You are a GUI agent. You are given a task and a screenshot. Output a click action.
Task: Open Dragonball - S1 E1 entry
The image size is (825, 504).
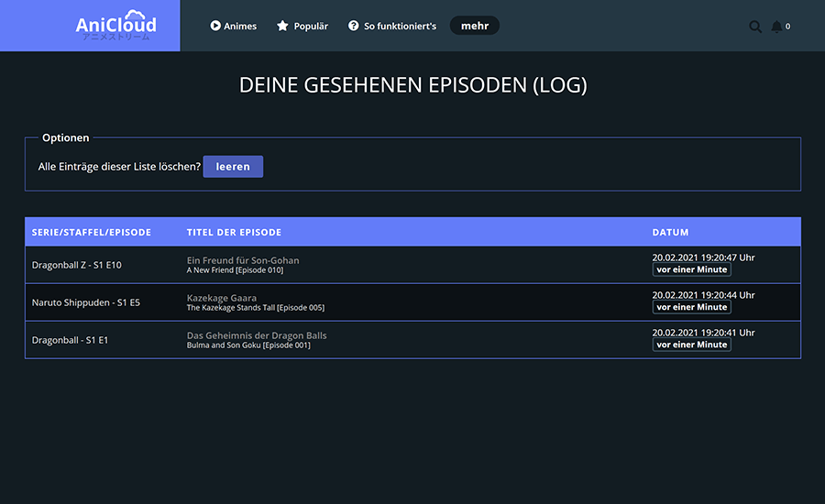[70, 340]
